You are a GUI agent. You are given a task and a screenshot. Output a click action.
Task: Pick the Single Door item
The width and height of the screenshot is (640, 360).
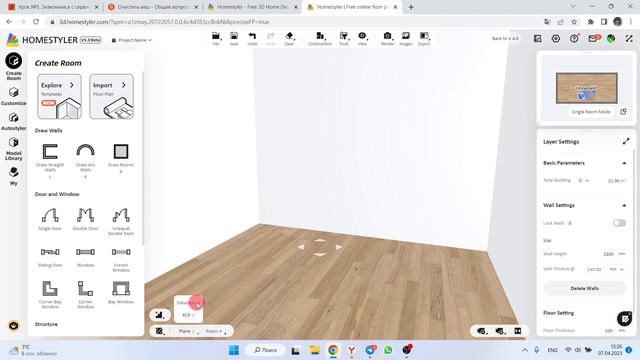pyautogui.click(x=50, y=219)
